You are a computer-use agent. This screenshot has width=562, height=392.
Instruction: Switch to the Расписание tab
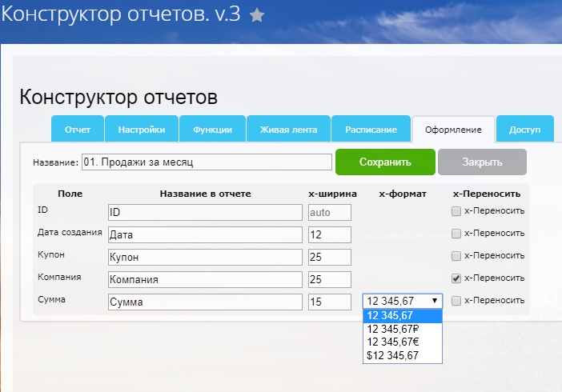tap(371, 130)
